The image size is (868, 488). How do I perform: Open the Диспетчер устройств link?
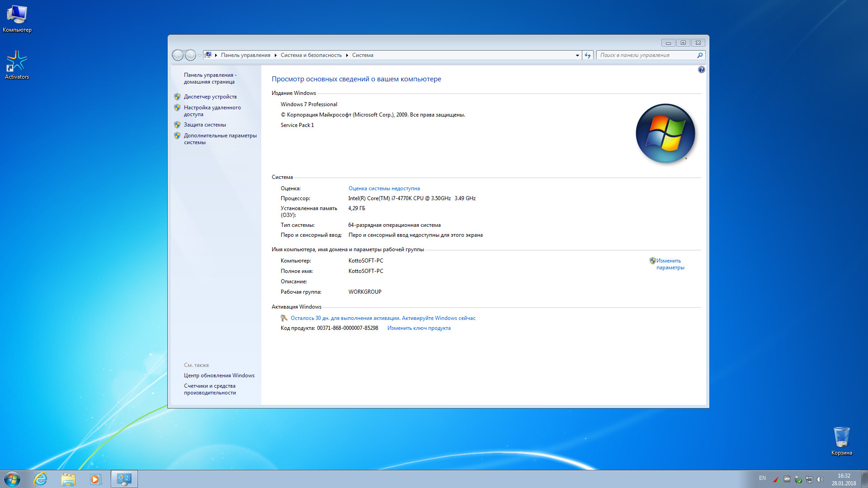click(210, 97)
